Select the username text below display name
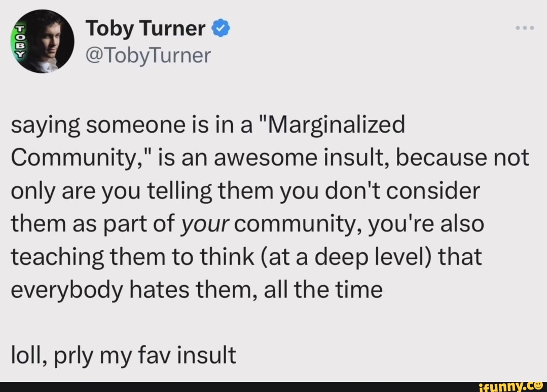This screenshot has height=392, width=547. pos(148,55)
